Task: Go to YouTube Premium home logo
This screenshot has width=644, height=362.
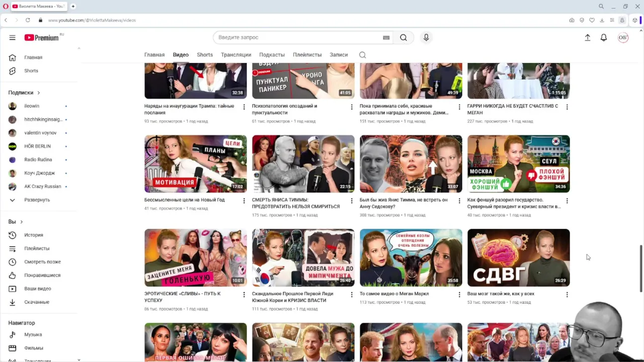Action: 42,38
